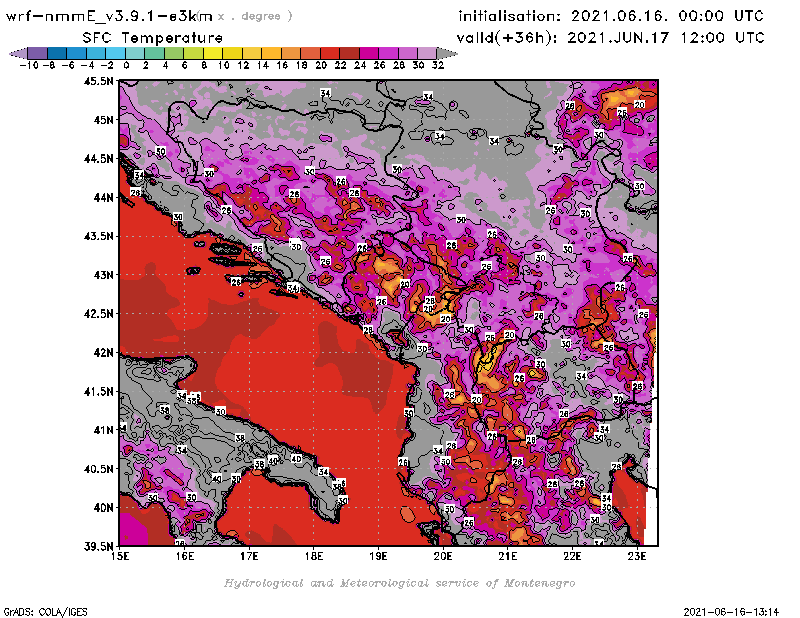Select the 'SFC Temperature' heading

click(x=152, y=38)
